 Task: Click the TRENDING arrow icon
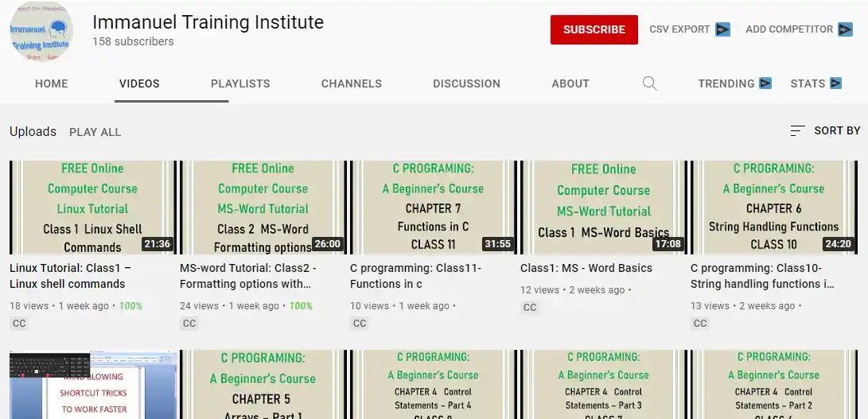[x=765, y=83]
